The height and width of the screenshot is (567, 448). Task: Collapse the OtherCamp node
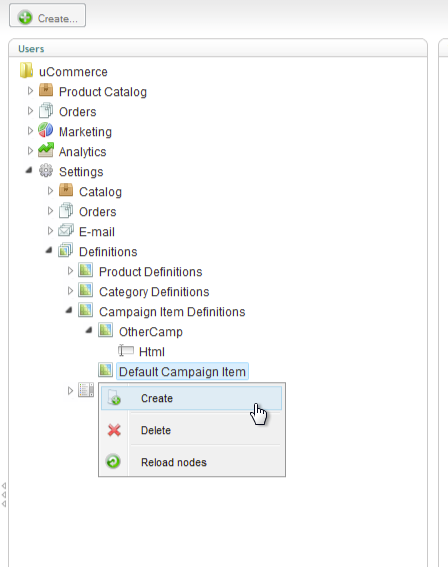click(x=89, y=330)
